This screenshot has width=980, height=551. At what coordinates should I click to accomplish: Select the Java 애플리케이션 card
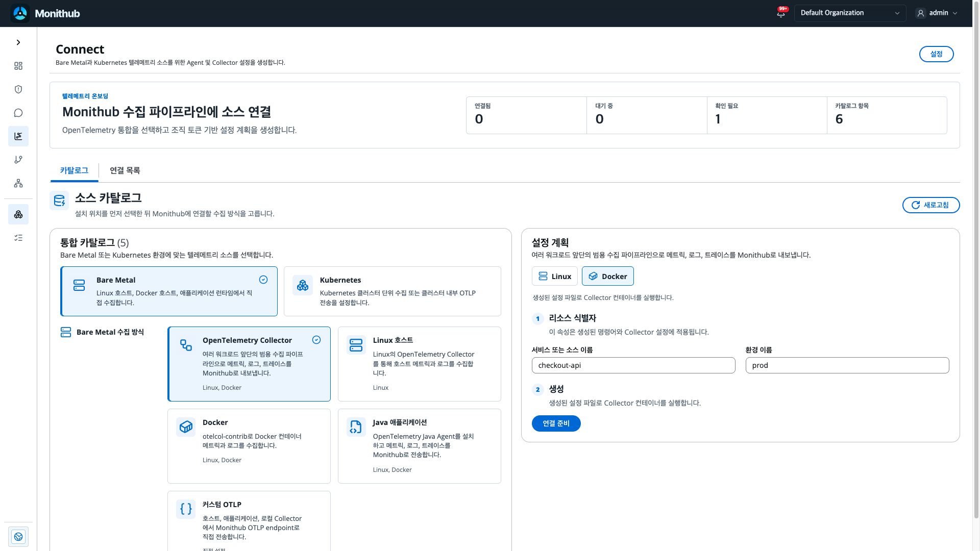tap(419, 446)
